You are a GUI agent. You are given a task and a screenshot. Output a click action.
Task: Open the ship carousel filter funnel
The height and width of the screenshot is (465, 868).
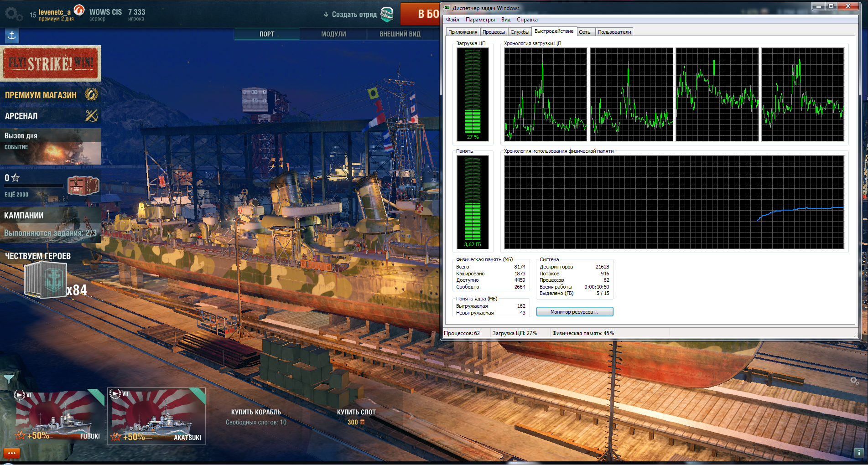click(x=8, y=378)
